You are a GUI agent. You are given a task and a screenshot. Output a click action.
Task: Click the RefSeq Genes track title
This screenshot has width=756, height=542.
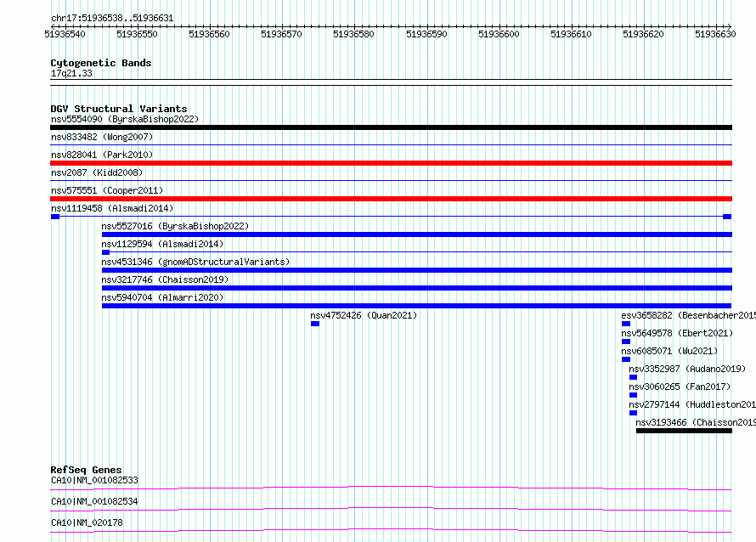pyautogui.click(x=87, y=470)
